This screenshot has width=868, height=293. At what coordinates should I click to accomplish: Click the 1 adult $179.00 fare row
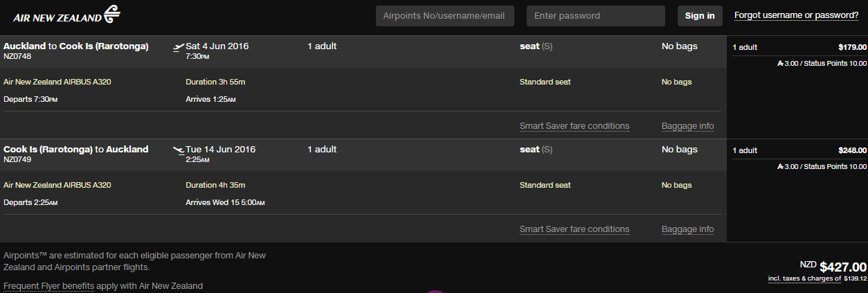(799, 47)
